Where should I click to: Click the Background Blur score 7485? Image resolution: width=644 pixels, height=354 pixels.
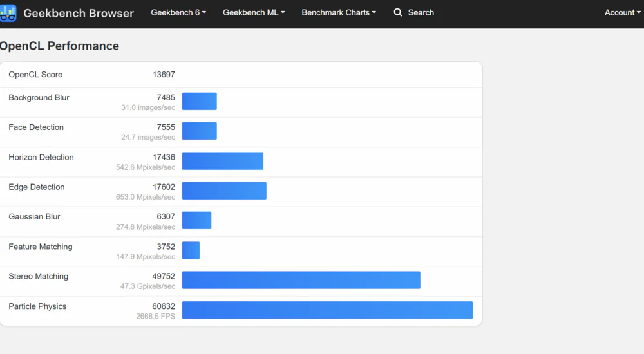click(x=166, y=98)
